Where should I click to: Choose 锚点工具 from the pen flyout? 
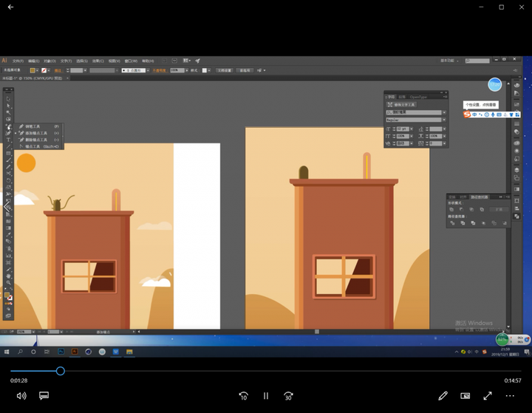point(39,146)
